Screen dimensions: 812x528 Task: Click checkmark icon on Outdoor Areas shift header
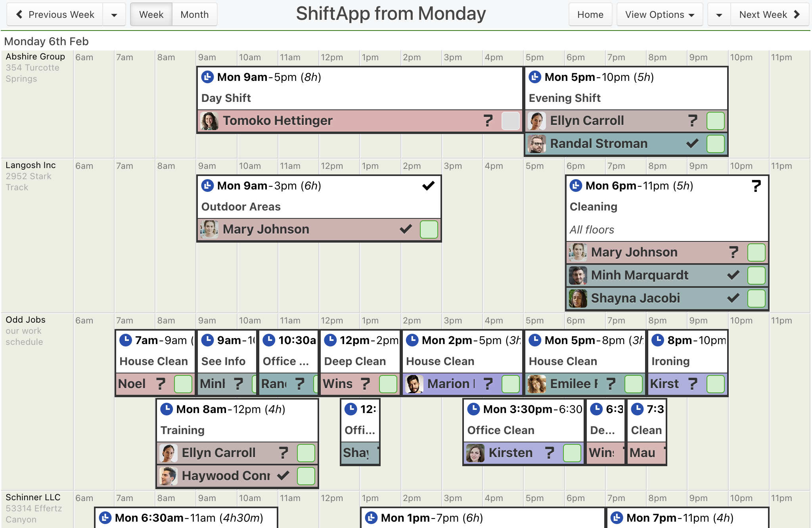(x=428, y=186)
